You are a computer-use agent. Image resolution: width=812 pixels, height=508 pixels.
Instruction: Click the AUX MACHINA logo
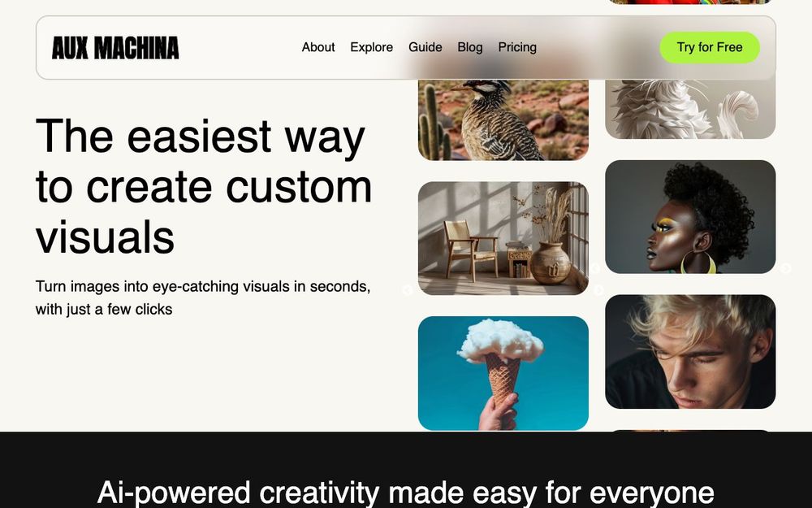pos(115,48)
